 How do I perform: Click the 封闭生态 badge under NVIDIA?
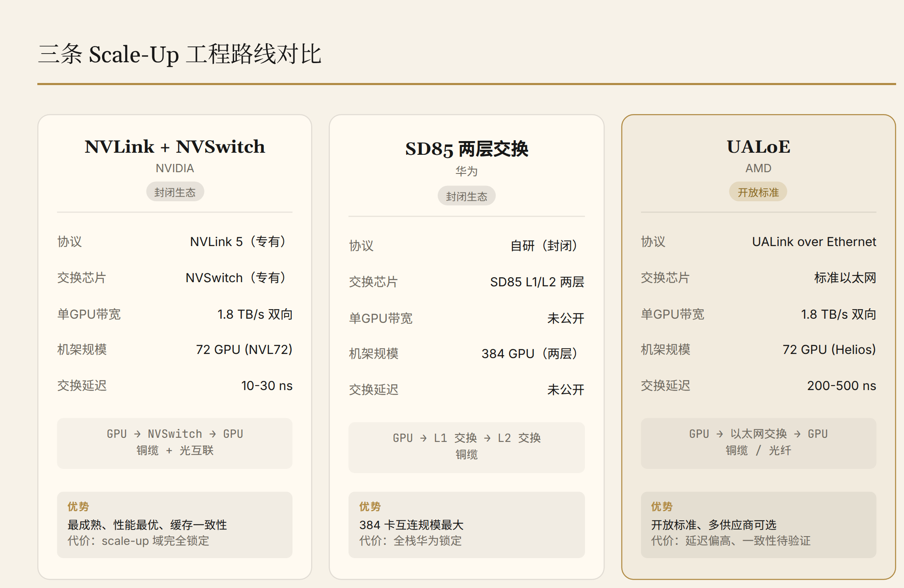pos(175,192)
